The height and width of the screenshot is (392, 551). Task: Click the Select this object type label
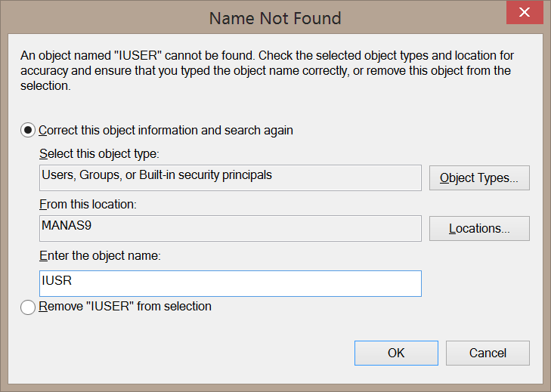[100, 154]
